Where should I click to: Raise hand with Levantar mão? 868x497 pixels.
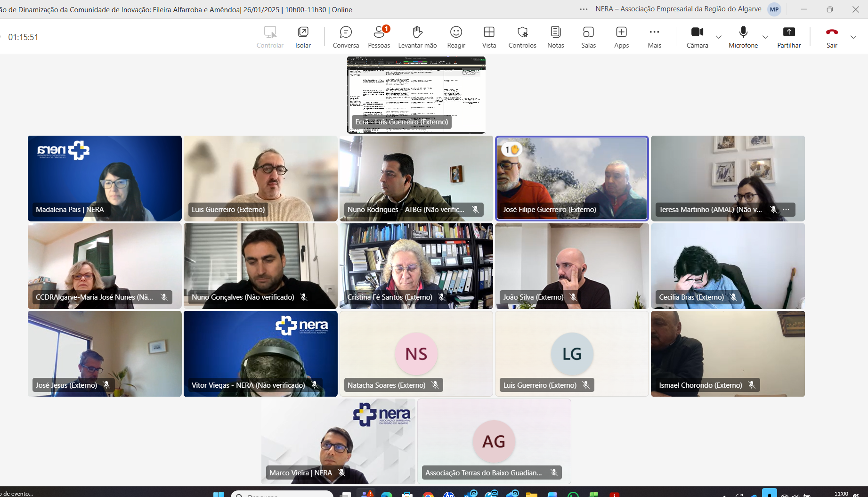click(417, 37)
